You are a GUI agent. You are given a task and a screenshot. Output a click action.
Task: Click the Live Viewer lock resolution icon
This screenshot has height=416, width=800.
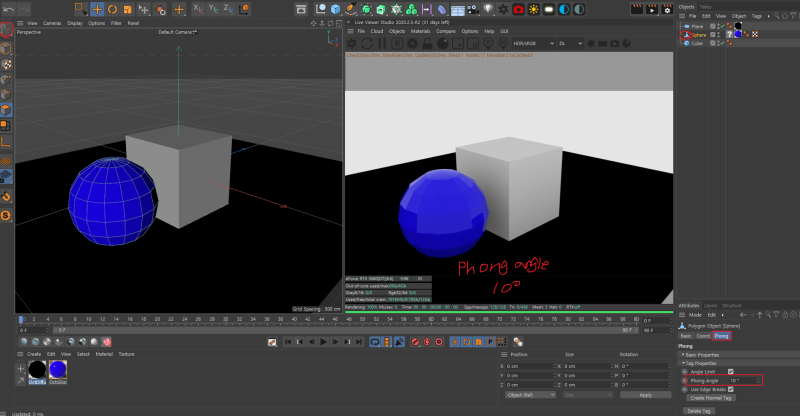click(427, 44)
